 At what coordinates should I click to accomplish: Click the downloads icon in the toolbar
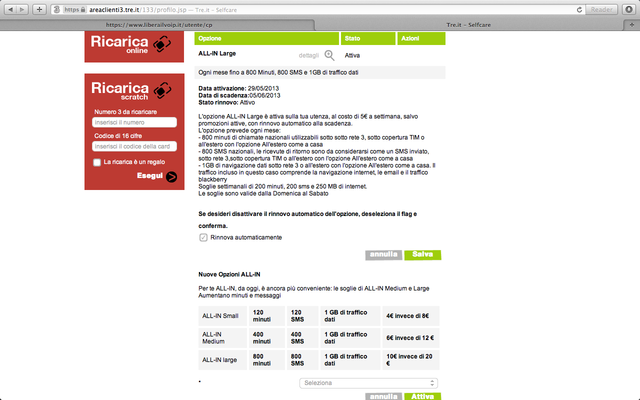(x=629, y=9)
